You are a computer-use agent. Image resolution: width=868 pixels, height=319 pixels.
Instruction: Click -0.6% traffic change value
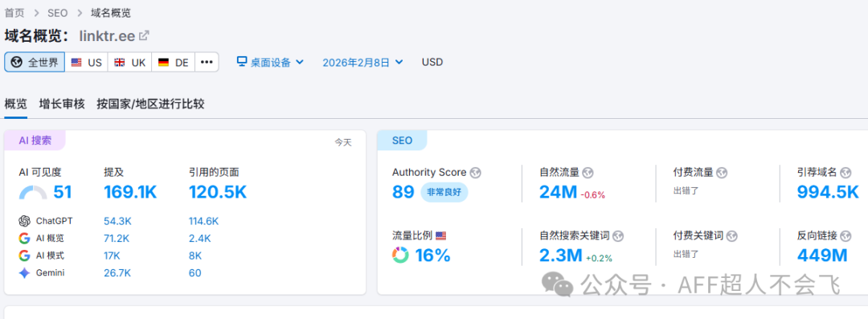pos(593,194)
